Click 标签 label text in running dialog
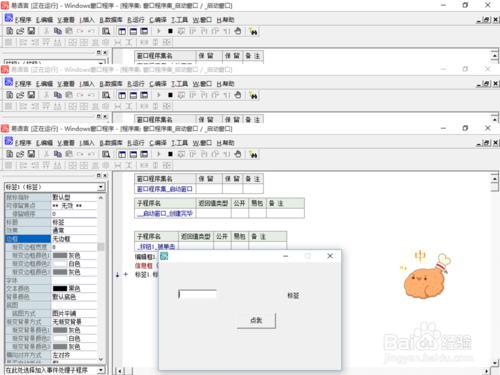Image resolution: width=500 pixels, height=375 pixels. 293,296
